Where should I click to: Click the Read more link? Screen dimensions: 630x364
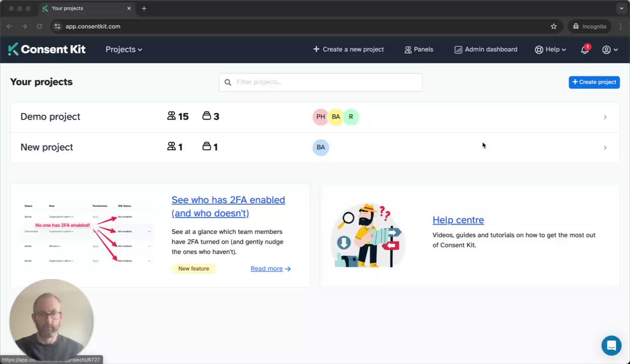271,268
